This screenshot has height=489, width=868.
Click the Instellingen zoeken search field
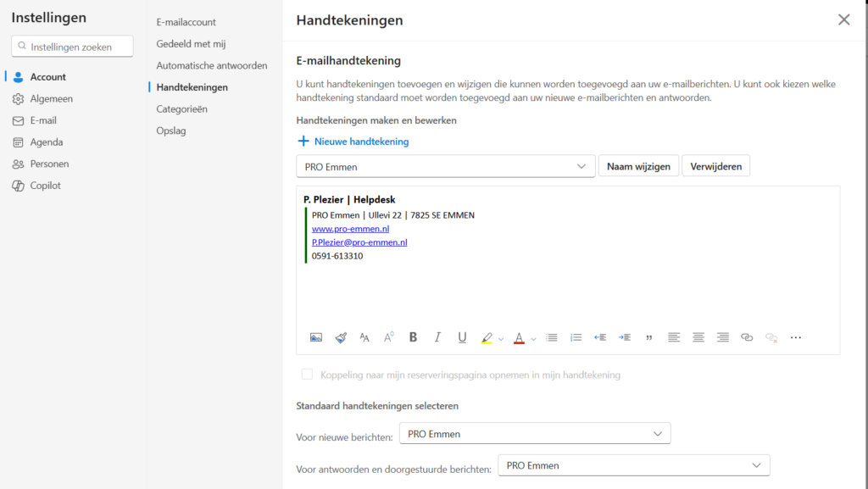tap(73, 47)
